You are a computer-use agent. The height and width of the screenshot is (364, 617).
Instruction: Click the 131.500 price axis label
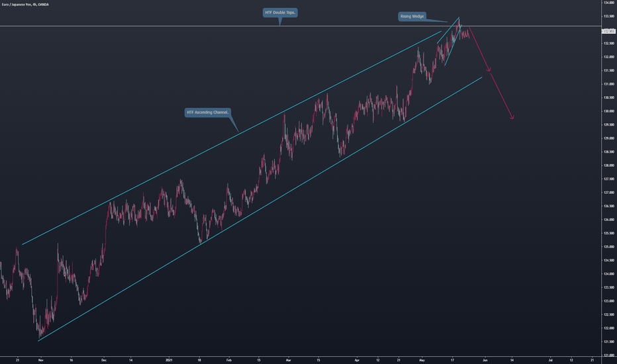(x=609, y=70)
